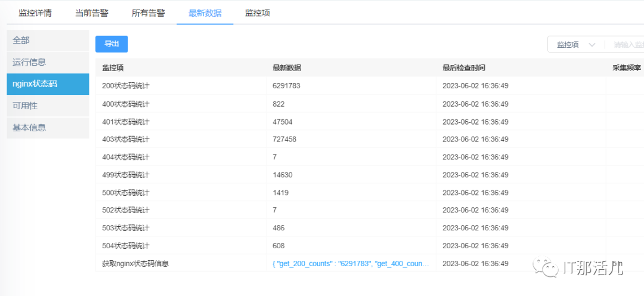Select the 401状态码统计 row name

pos(126,122)
